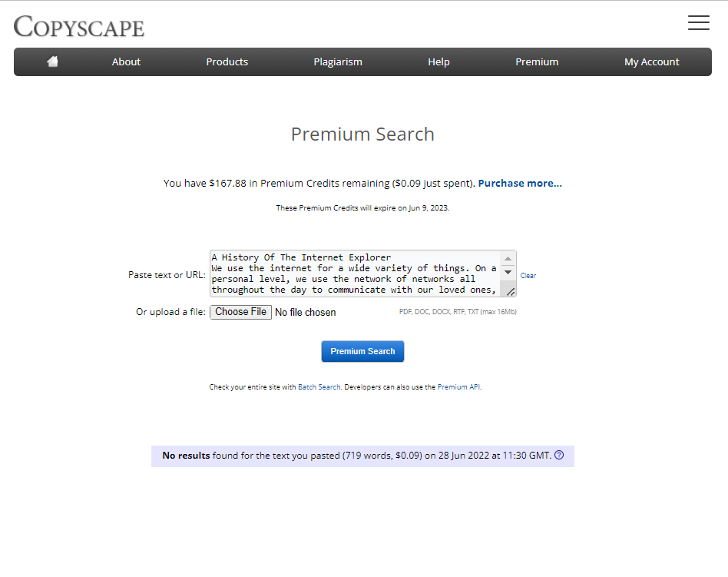Open the My Account menu
The image size is (728, 577).
tap(651, 61)
